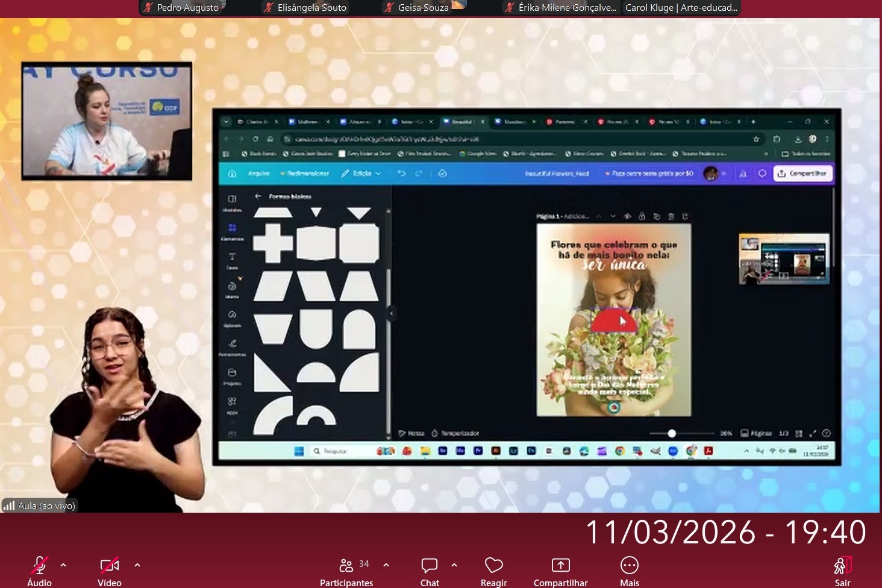Open Canva grid view icon
The image size is (882, 588).
799,433
